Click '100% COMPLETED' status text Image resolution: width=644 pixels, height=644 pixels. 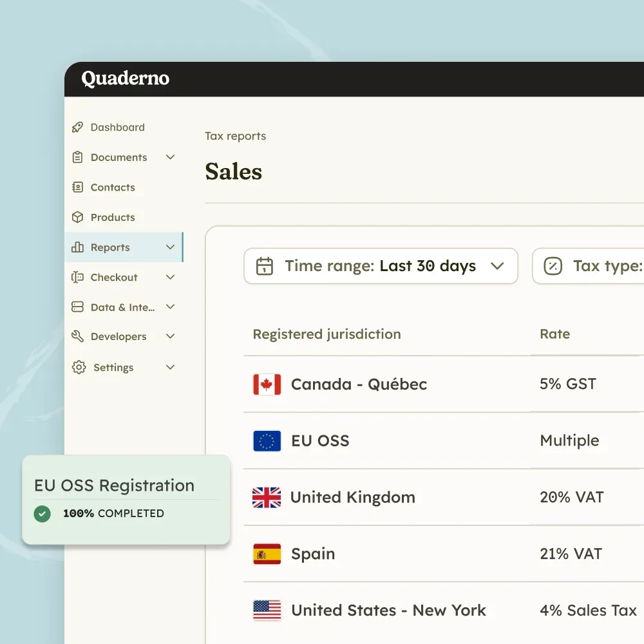[x=114, y=513]
